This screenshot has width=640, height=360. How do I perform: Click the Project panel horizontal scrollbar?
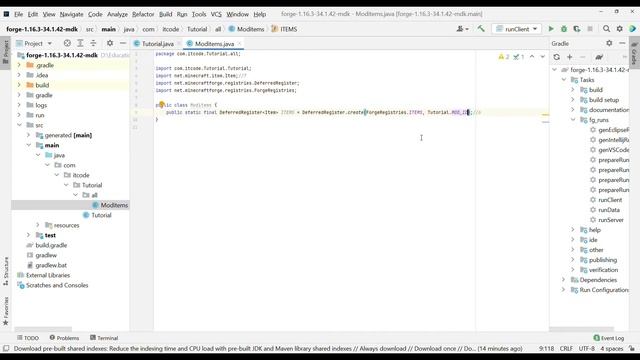click(43, 329)
